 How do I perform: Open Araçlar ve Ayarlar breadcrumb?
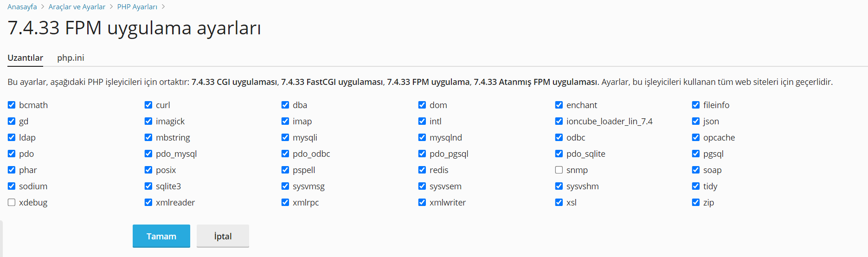pyautogui.click(x=77, y=7)
